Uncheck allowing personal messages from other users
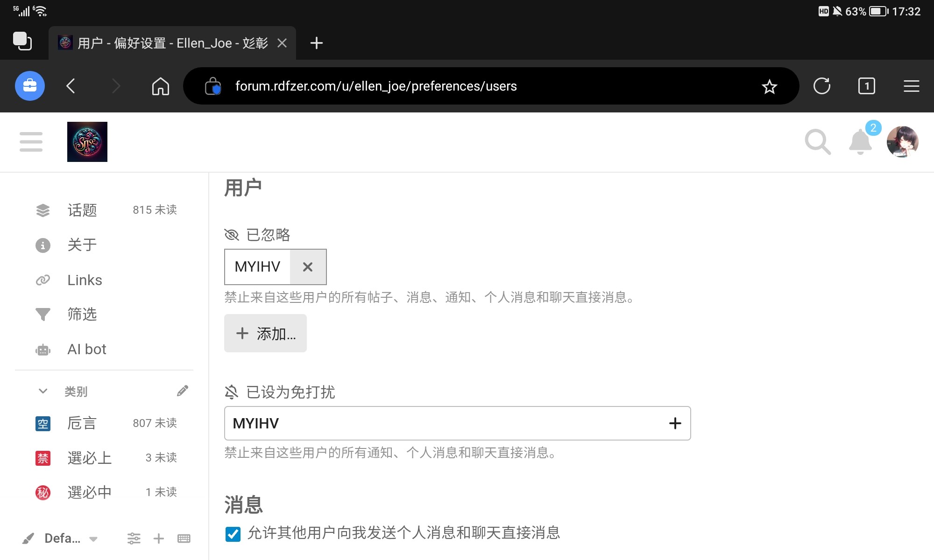 point(232,534)
